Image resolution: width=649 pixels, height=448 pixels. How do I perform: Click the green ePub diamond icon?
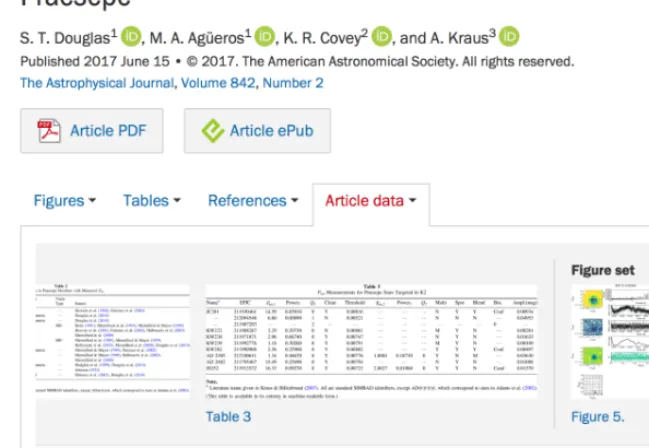[x=212, y=131]
